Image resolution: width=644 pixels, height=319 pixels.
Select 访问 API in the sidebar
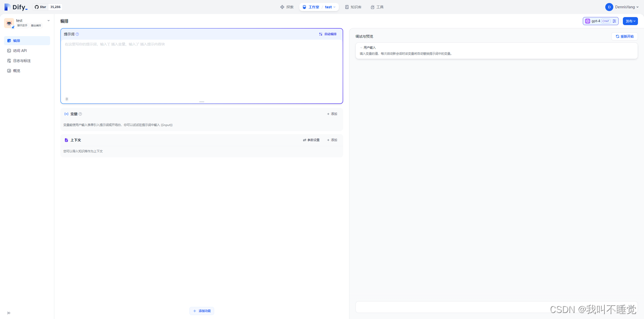point(20,51)
